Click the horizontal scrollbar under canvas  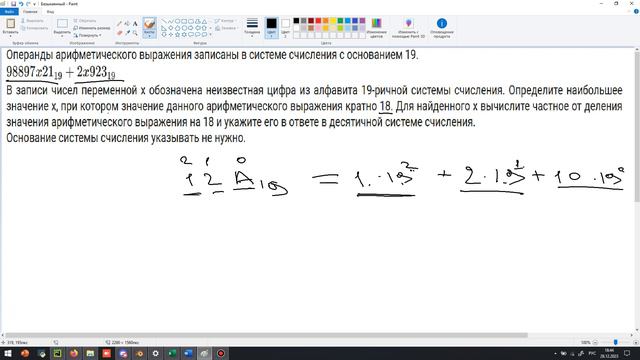(266, 335)
